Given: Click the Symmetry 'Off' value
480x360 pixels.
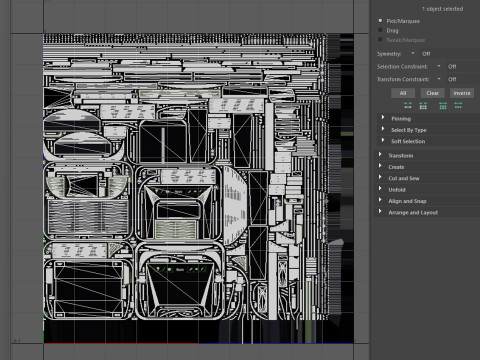Looking at the screenshot, I should point(426,54).
